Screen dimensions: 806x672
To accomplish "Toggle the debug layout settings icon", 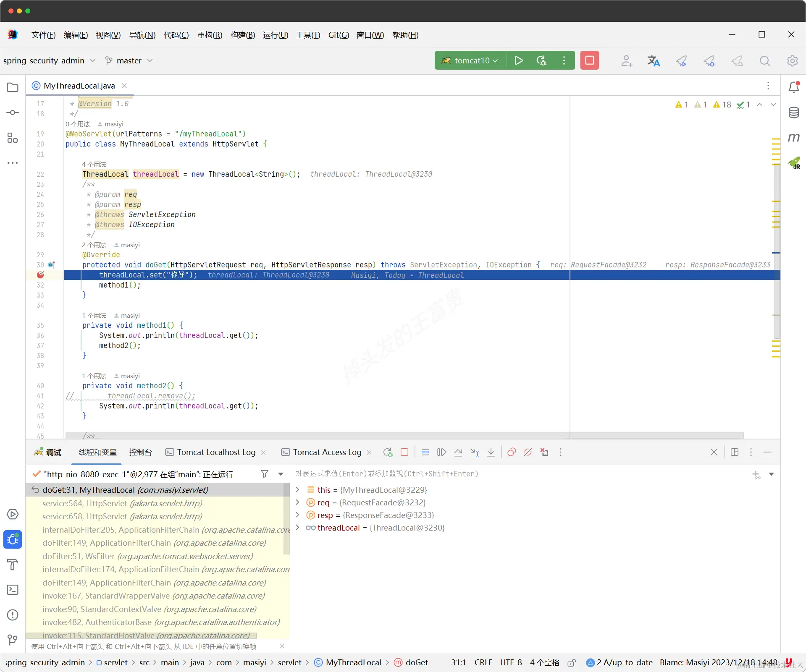I will pos(735,452).
